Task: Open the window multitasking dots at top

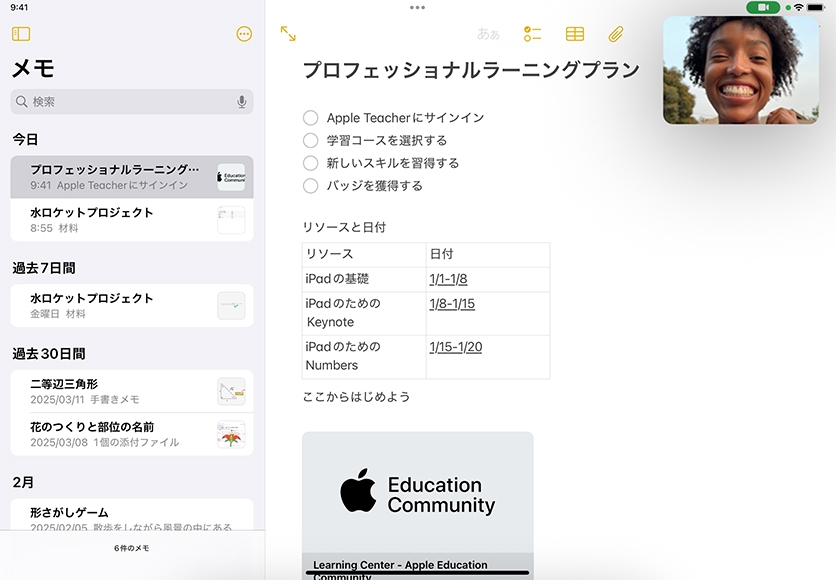Action: [418, 7]
